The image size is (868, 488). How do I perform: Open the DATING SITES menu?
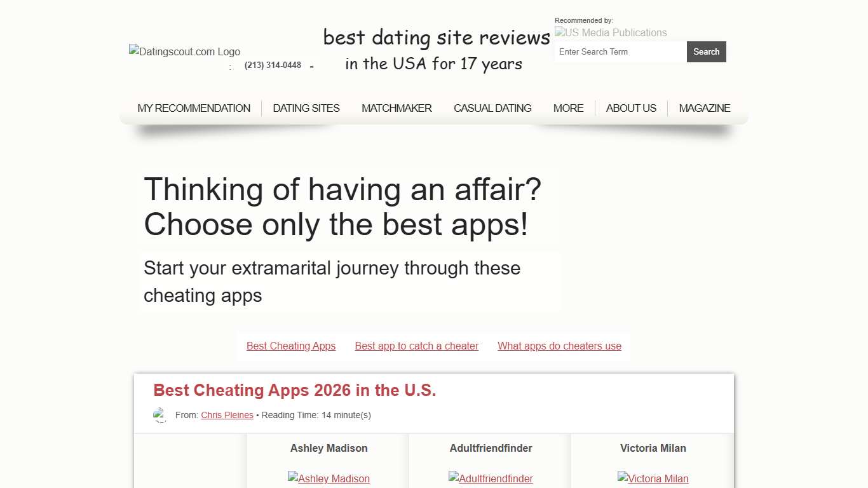[x=306, y=108]
